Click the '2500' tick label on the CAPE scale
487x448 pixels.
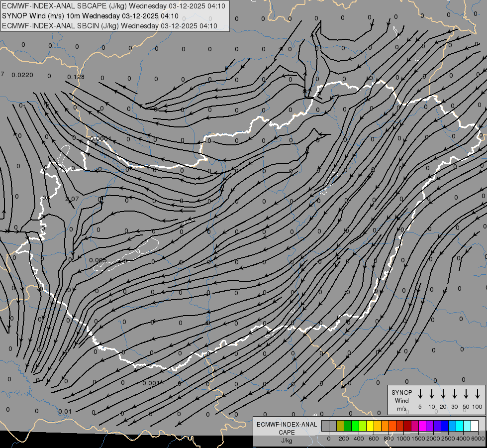(x=448, y=439)
